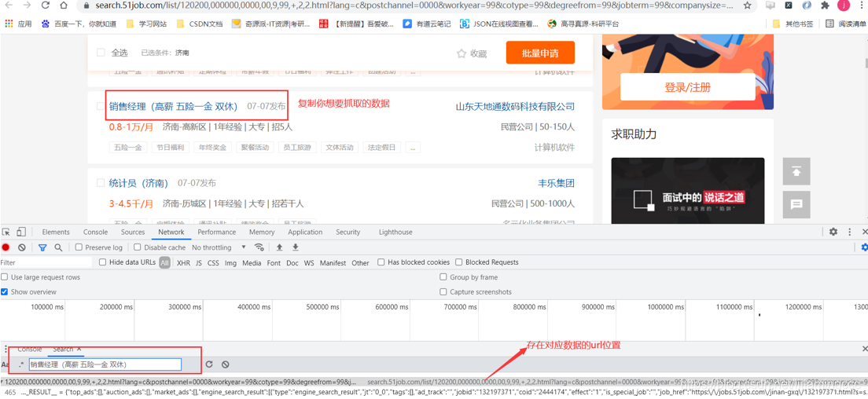The height and width of the screenshot is (399, 868).
Task: Open the Lighthouse tab
Action: pyautogui.click(x=395, y=232)
